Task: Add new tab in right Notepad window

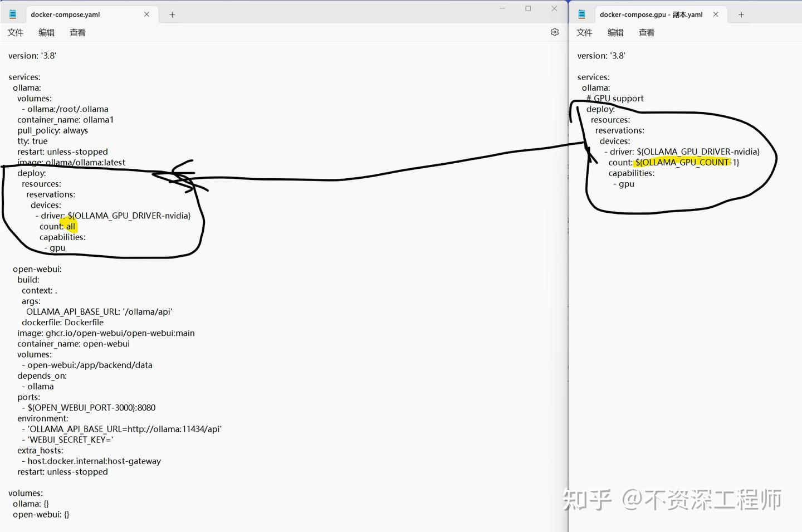Action: coord(741,14)
